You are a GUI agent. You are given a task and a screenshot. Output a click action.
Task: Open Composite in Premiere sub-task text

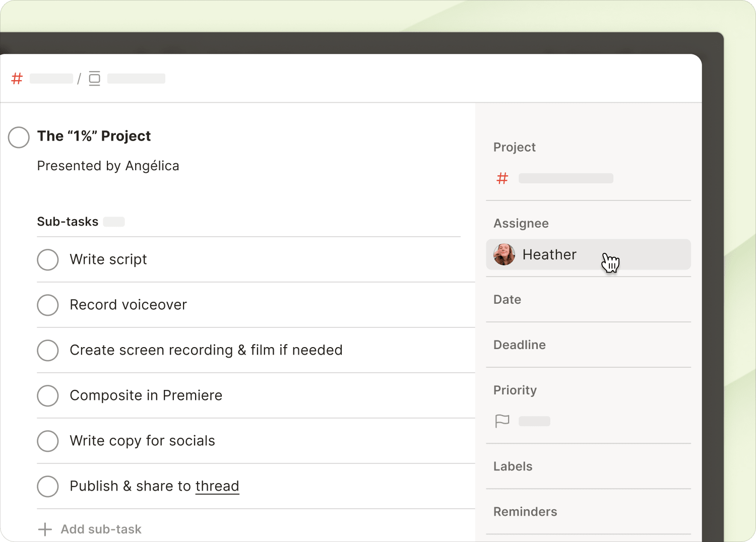[x=146, y=395]
